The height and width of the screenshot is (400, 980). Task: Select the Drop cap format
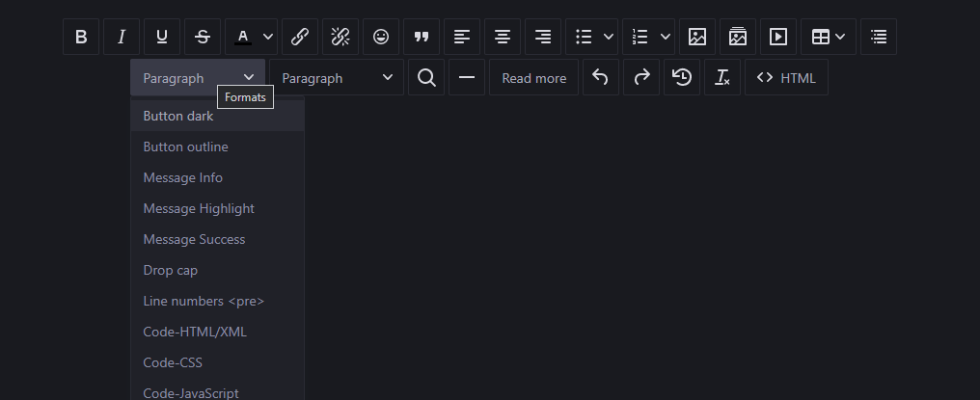[217, 270]
